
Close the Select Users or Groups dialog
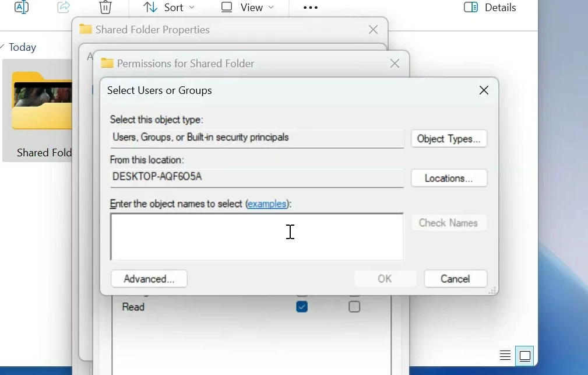point(484,90)
